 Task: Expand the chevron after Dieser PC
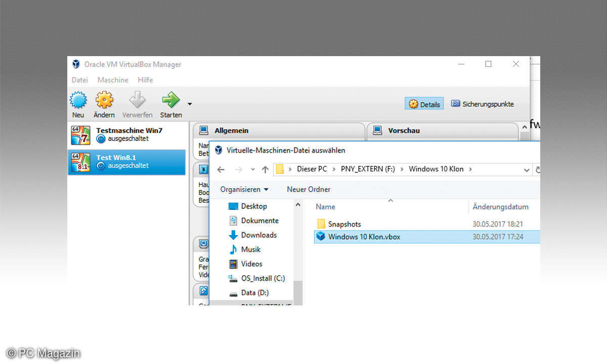click(x=334, y=169)
